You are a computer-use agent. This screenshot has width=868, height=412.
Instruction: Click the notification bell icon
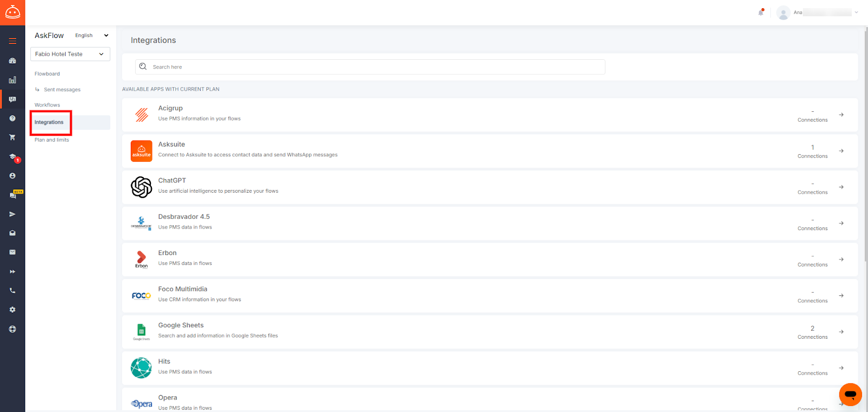pos(761,12)
